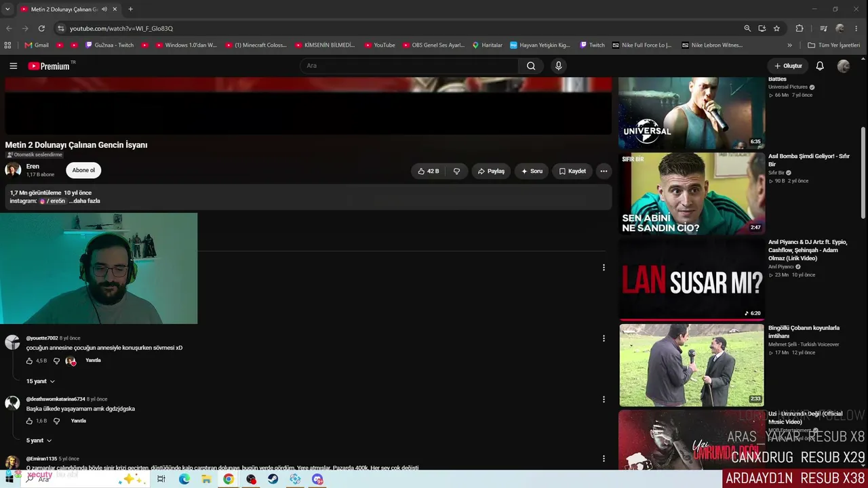This screenshot has width=868, height=488.
Task: Open the OBS Genel Ses Ayarl... bookmark
Action: (x=433, y=45)
